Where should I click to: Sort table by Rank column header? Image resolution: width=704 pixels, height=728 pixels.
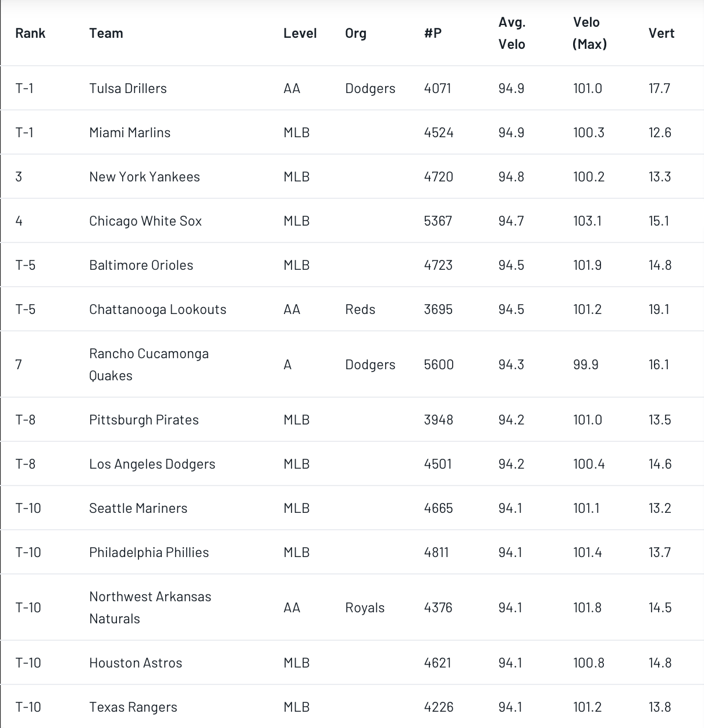pos(30,33)
